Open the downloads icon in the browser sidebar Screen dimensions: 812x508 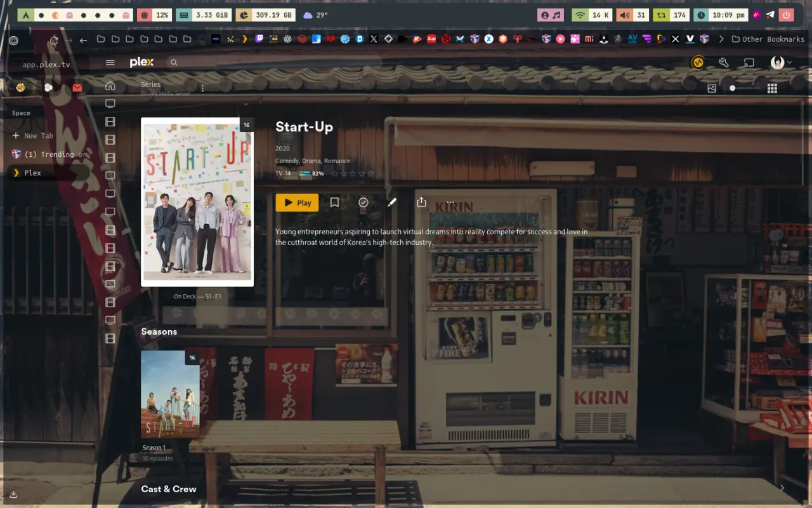(x=14, y=494)
